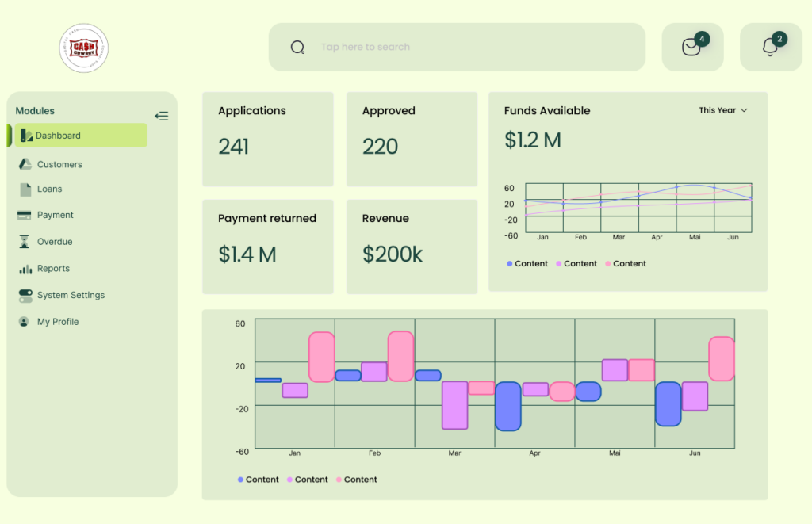The height and width of the screenshot is (524, 812).
Task: Select the Dashboard menu item
Action: point(81,135)
